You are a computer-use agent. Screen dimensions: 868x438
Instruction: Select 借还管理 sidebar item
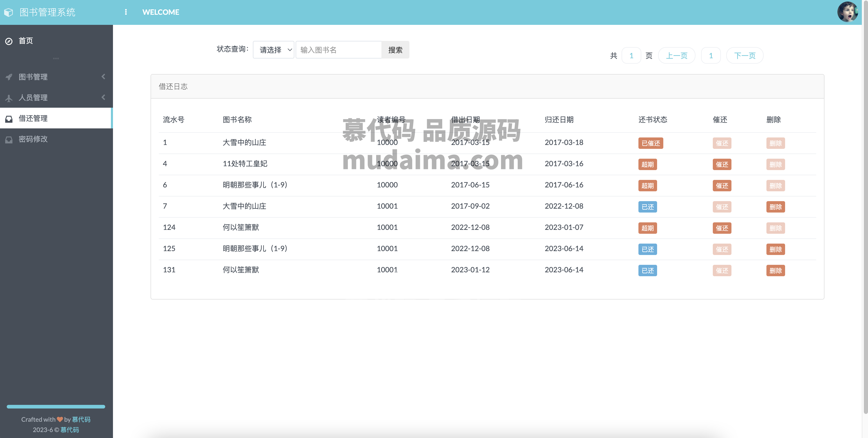click(x=56, y=118)
